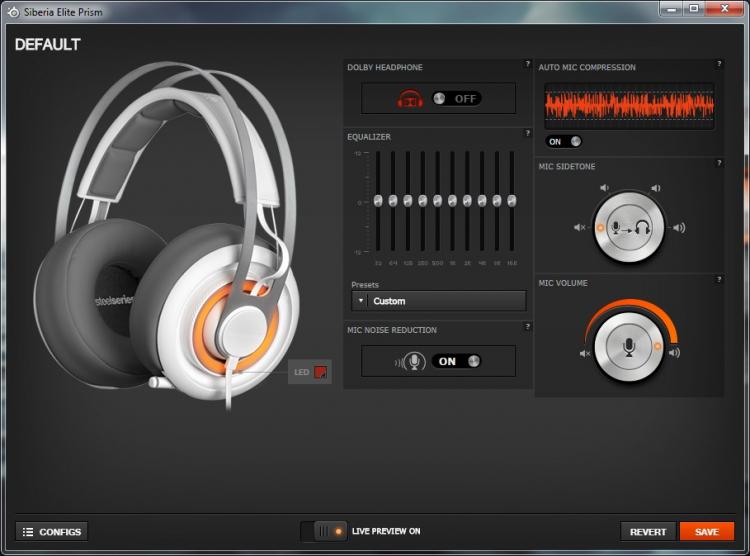The height and width of the screenshot is (556, 750).
Task: Save the current configuration
Action: point(706,532)
